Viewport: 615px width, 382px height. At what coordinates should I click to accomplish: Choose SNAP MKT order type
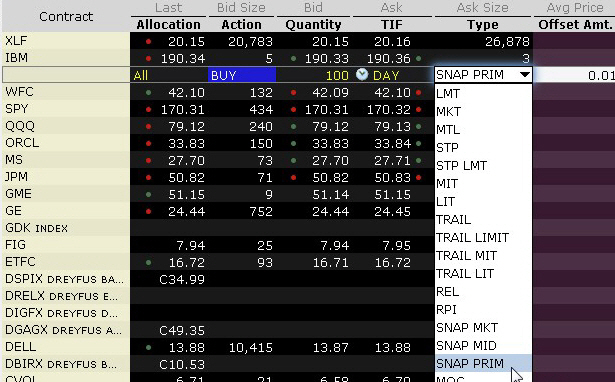(483, 328)
